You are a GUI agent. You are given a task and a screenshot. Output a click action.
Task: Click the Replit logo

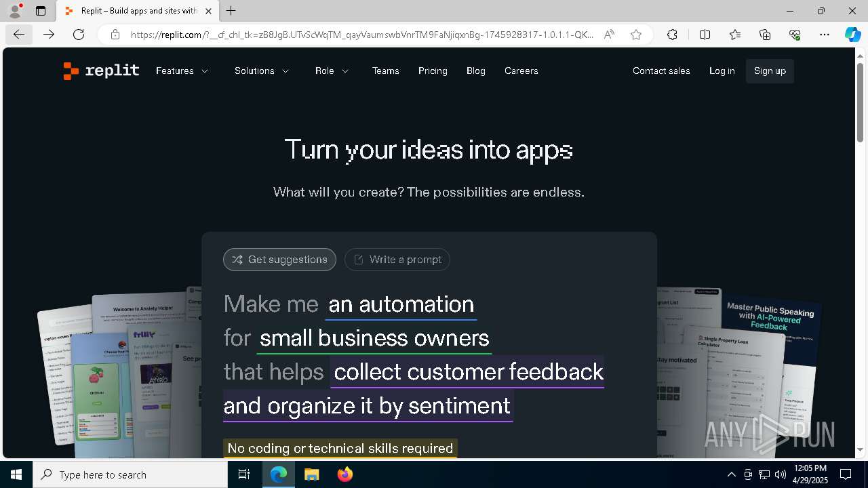(x=101, y=70)
